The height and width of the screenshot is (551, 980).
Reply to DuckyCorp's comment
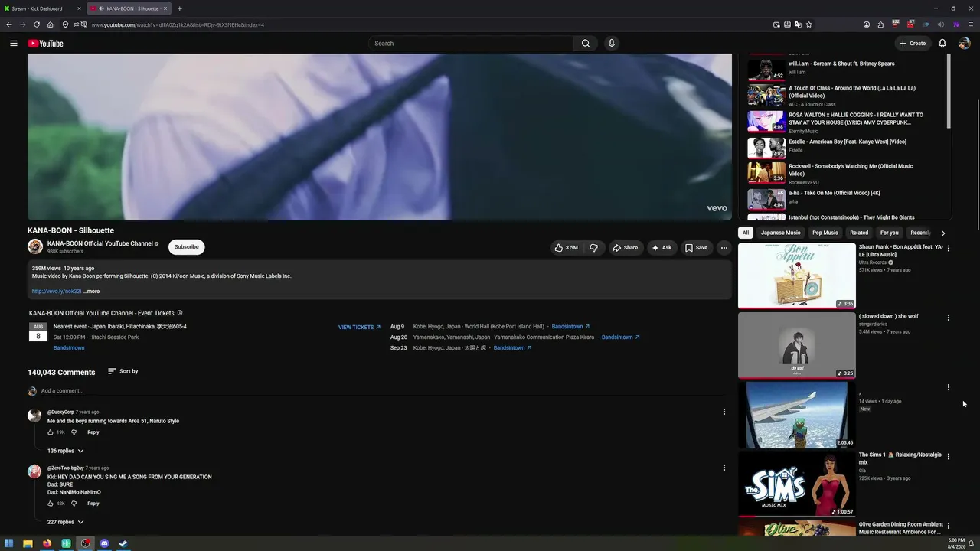[93, 432]
